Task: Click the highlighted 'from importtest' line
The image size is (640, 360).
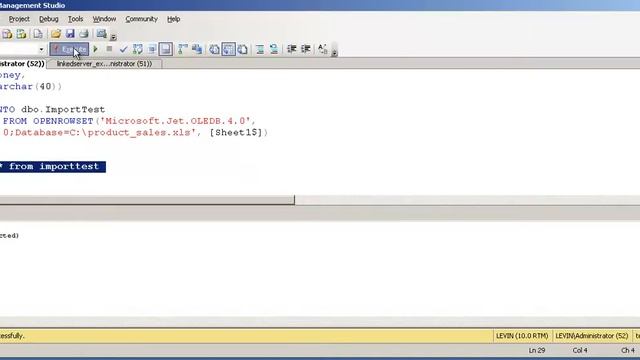Action: pyautogui.click(x=53, y=167)
